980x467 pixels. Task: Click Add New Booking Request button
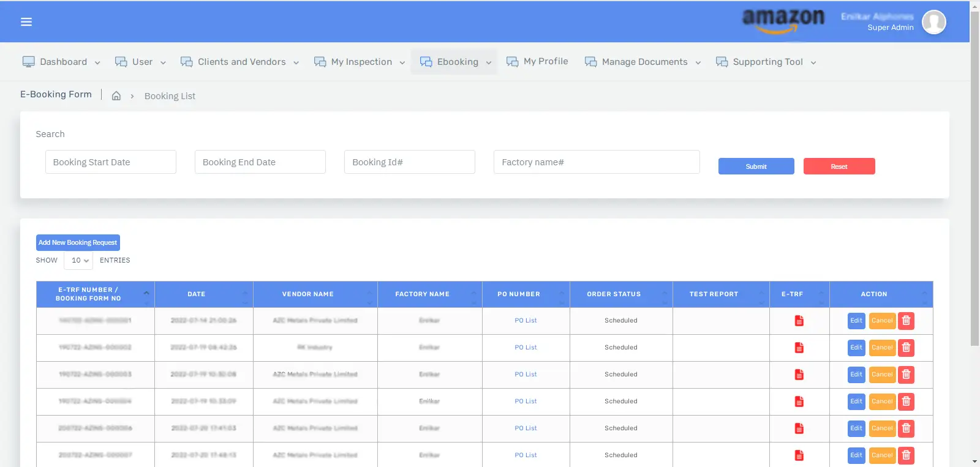tap(78, 243)
